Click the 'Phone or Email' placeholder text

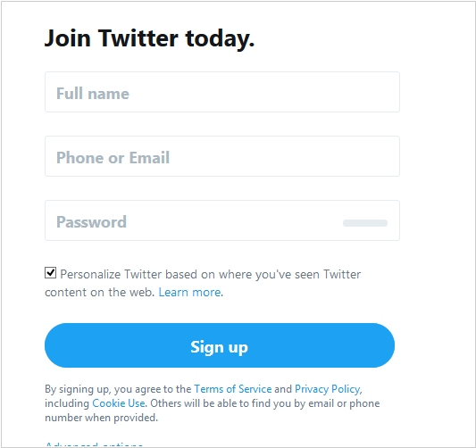113,158
